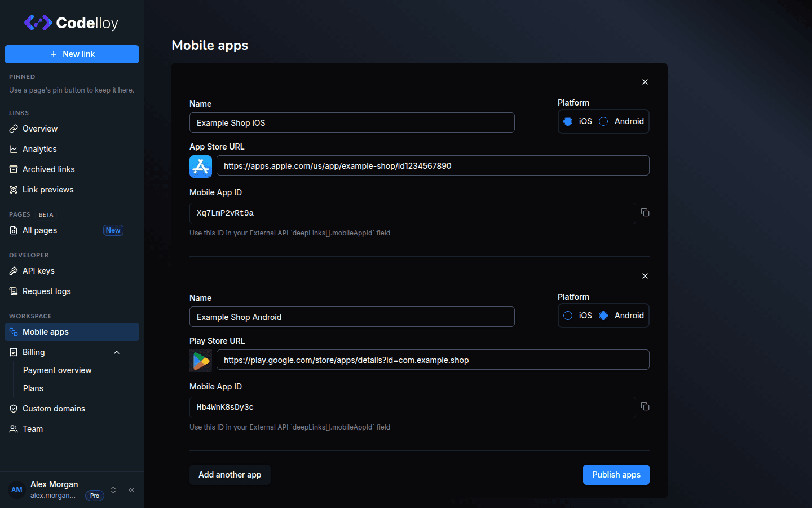Open Analytics from the sidebar
This screenshot has height=508, width=812.
(72, 149)
